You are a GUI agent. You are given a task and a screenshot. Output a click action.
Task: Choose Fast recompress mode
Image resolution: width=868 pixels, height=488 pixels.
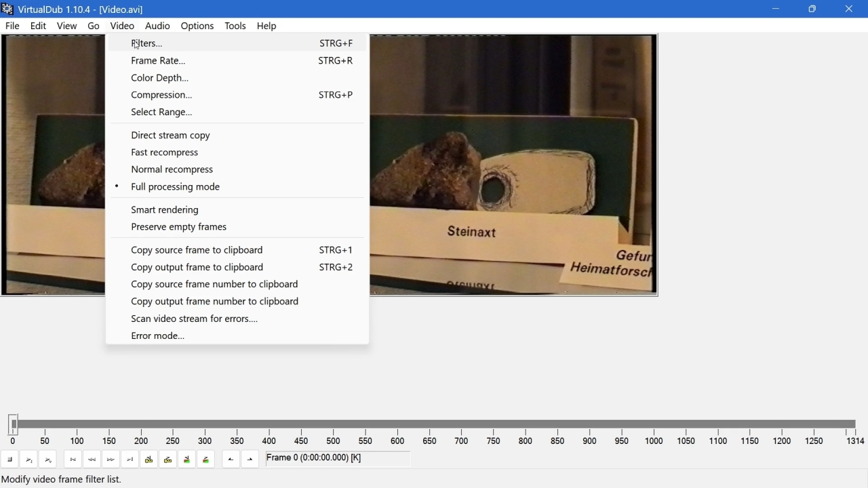(237, 152)
